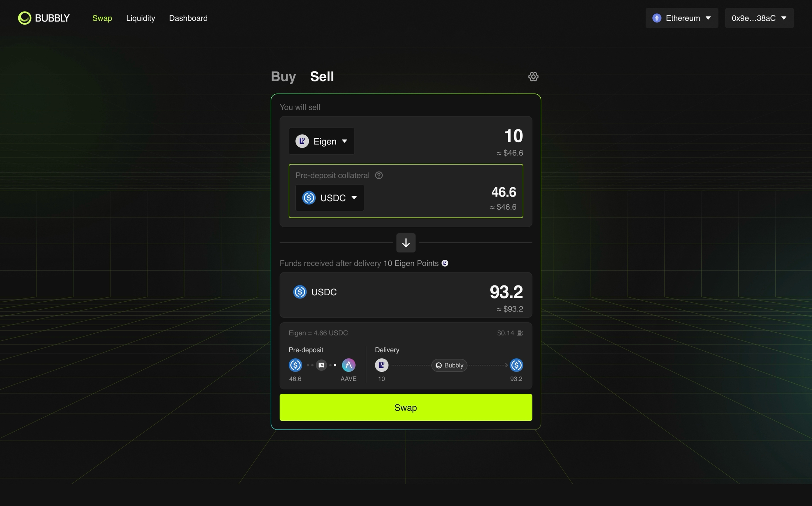Viewport: 812px width, 506px height.
Task: Click the AAVE icon in pre-deposit route
Action: click(348, 365)
